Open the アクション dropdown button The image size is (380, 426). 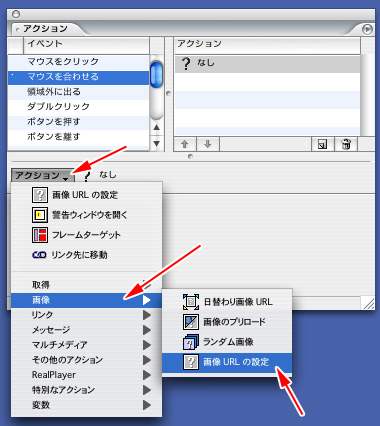(x=42, y=175)
